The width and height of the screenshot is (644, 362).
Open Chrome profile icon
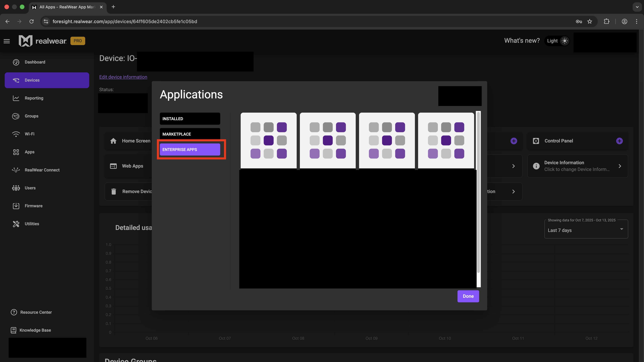625,21
